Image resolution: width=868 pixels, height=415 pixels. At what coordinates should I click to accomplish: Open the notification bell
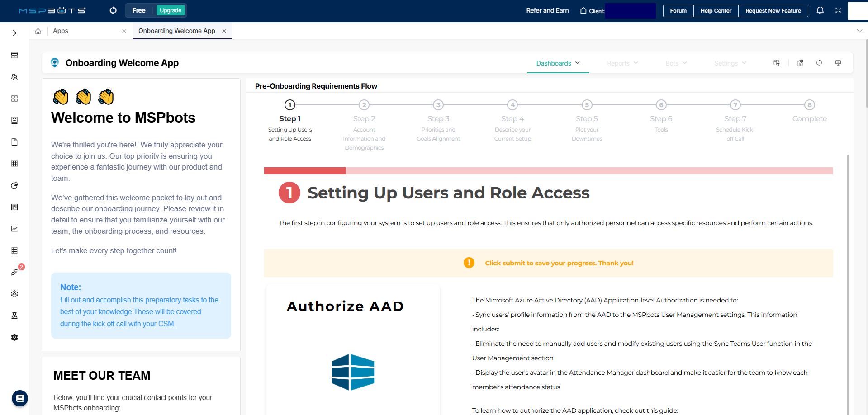tap(820, 10)
